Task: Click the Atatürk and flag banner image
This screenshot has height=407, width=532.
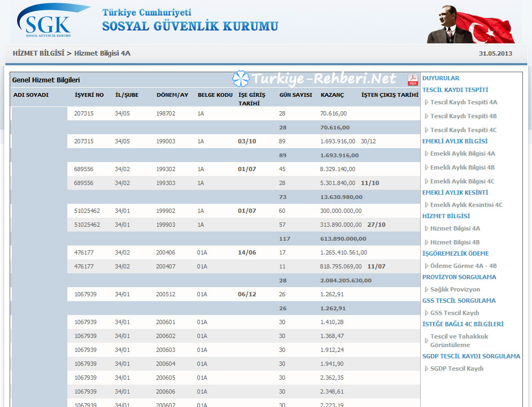Action: [471, 24]
